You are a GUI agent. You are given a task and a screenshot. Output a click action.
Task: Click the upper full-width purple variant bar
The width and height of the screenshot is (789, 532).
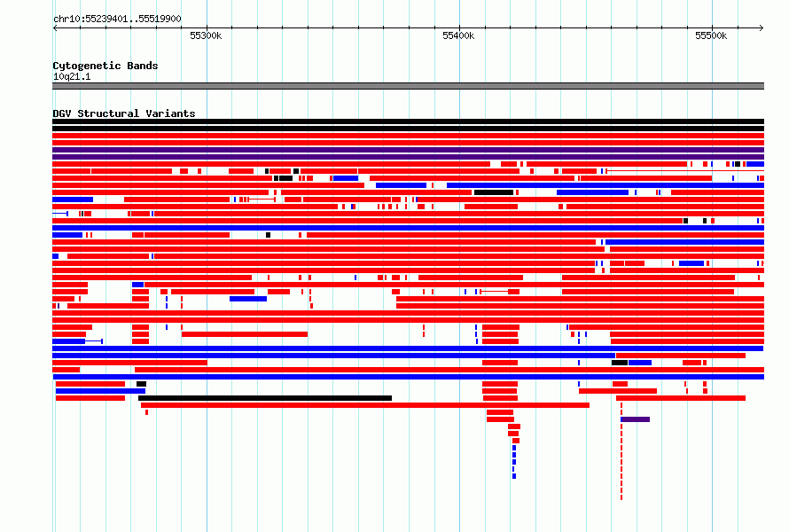coord(408,150)
